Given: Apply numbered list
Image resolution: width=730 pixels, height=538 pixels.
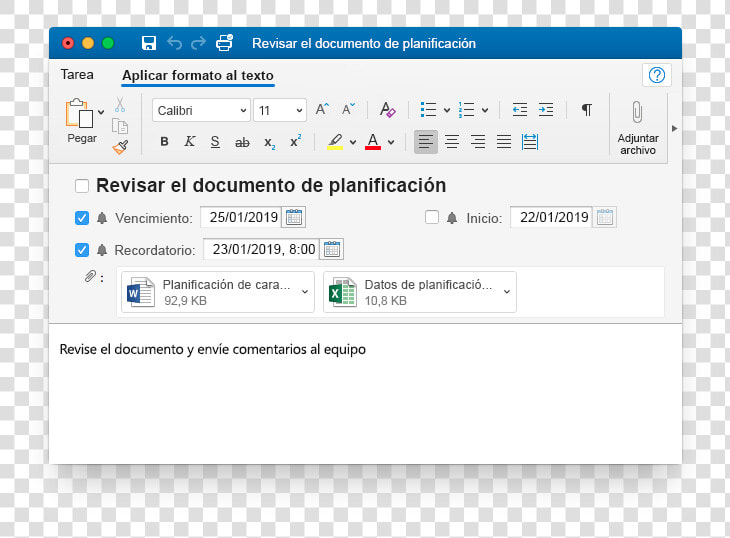Looking at the screenshot, I should (466, 110).
